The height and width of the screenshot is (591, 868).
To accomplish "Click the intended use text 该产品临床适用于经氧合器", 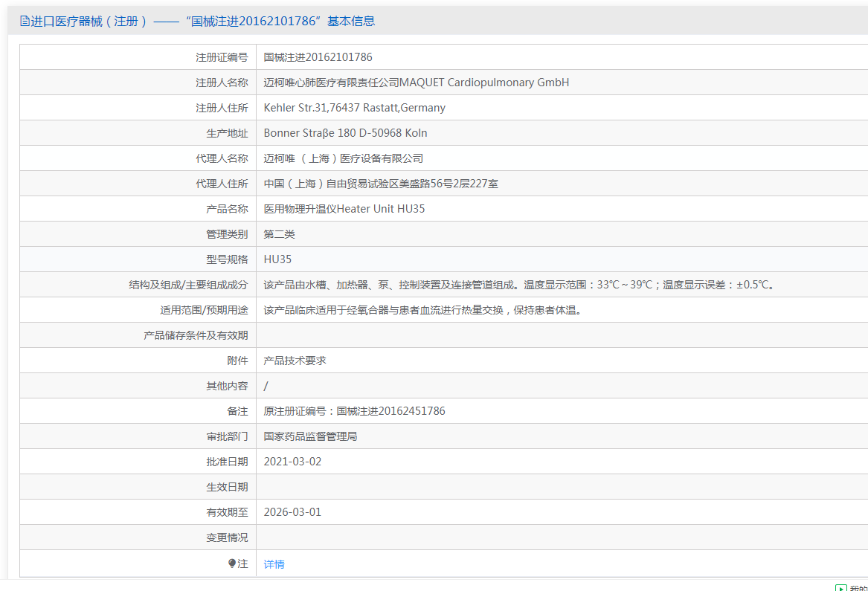I will pyautogui.click(x=423, y=311).
